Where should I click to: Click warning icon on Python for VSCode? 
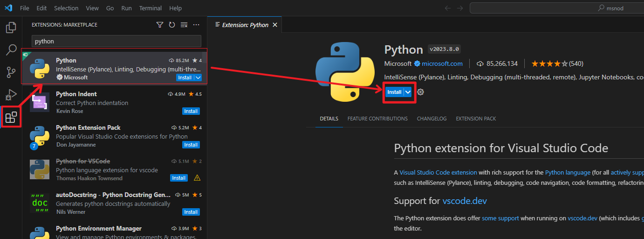click(197, 178)
